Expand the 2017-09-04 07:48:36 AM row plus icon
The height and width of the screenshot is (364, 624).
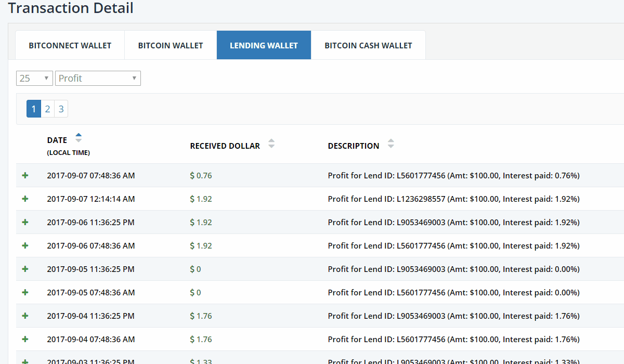[25, 340]
